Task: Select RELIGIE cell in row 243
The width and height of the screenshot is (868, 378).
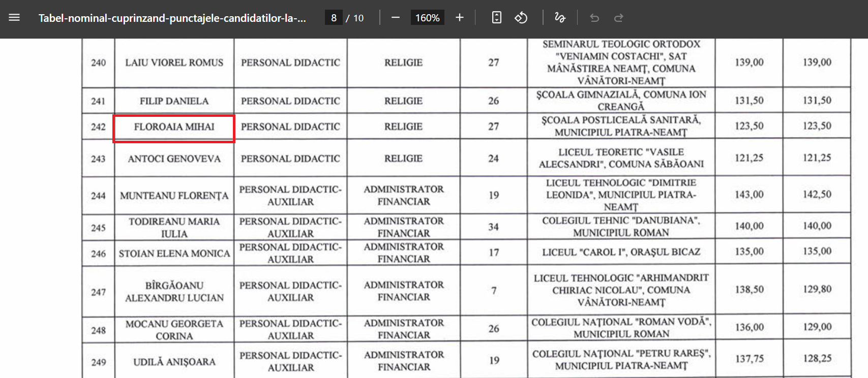Action: point(403,159)
